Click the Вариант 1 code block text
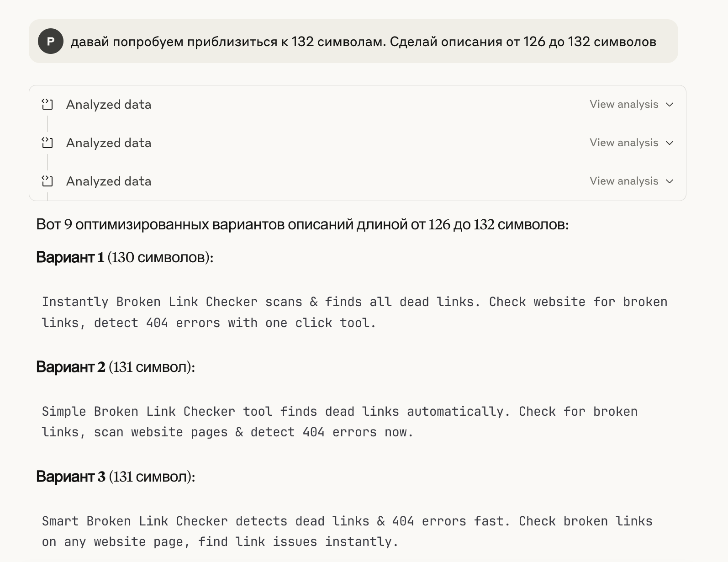This screenshot has height=562, width=728. [354, 313]
